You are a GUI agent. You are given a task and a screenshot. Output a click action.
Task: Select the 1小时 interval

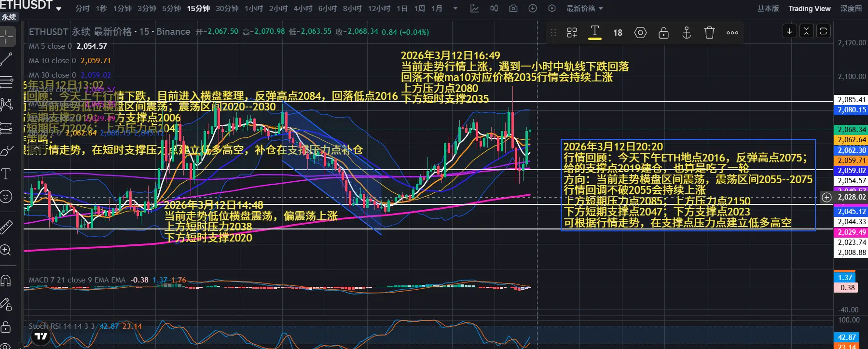tap(254, 8)
